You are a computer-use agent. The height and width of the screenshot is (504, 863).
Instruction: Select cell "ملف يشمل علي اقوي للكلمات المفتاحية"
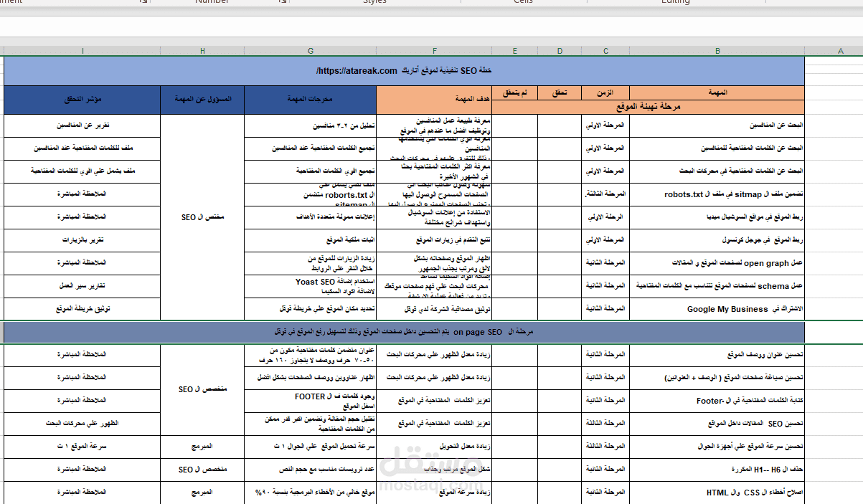(82, 171)
